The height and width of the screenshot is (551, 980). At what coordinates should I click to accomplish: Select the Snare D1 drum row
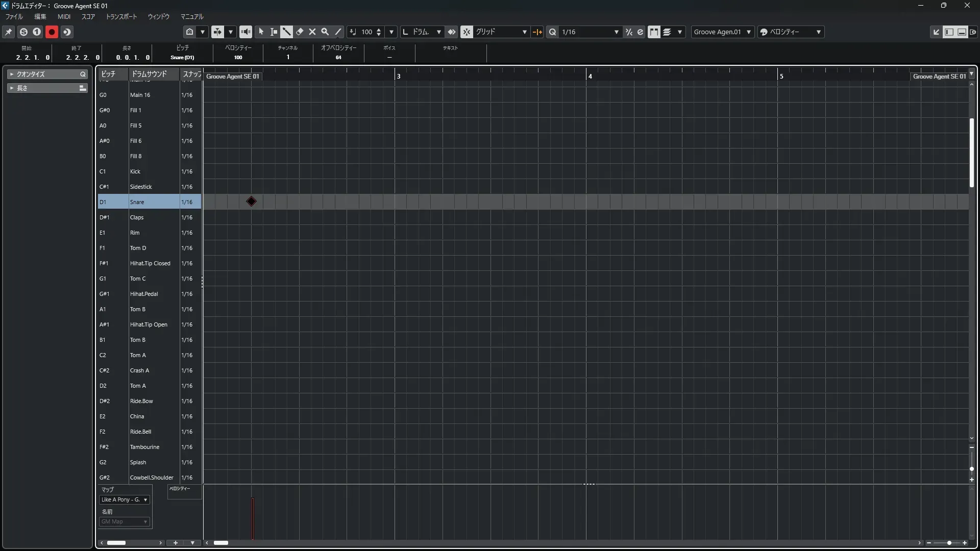(137, 202)
